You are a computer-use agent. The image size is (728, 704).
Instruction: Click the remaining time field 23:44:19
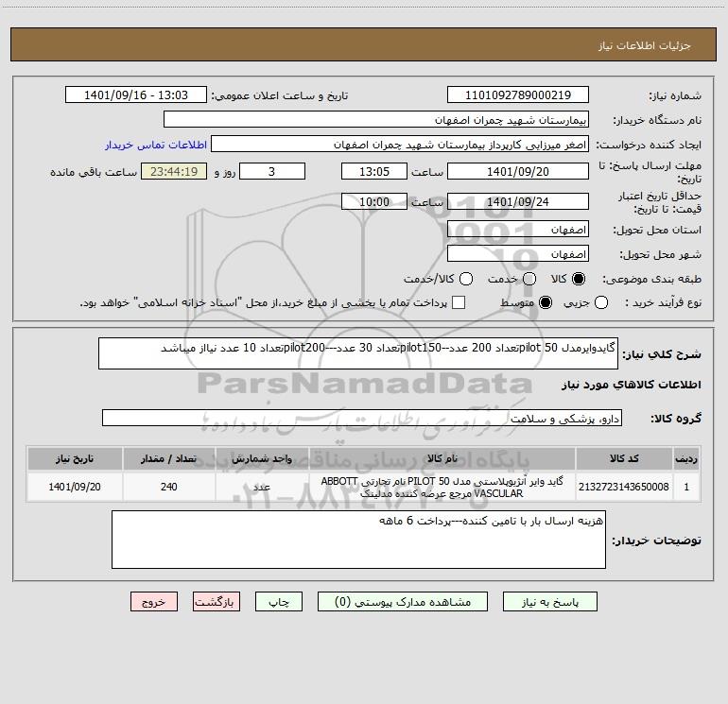click(x=174, y=171)
